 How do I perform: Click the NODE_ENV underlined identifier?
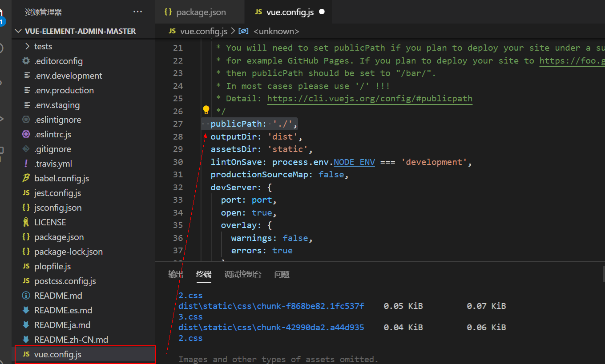pyautogui.click(x=354, y=162)
